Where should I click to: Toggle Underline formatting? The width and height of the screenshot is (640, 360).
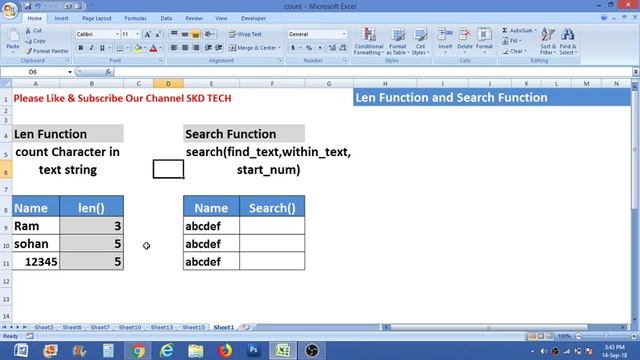click(x=102, y=48)
